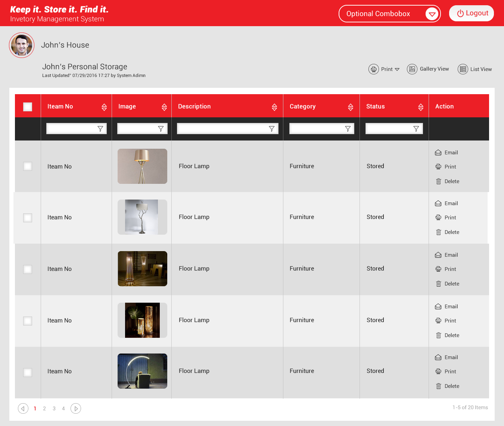Click the Print icon in third row

pyautogui.click(x=438, y=269)
